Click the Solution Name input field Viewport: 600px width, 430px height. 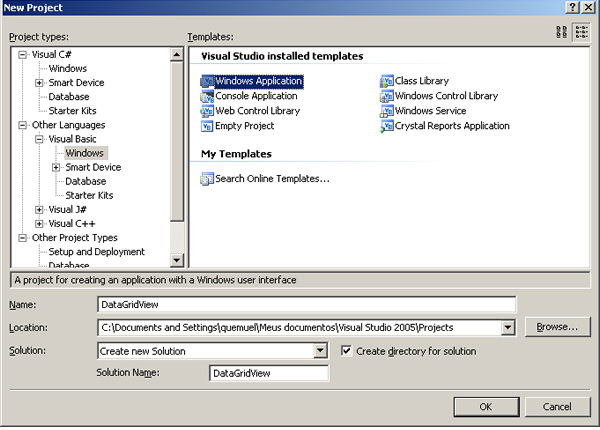pyautogui.click(x=269, y=373)
